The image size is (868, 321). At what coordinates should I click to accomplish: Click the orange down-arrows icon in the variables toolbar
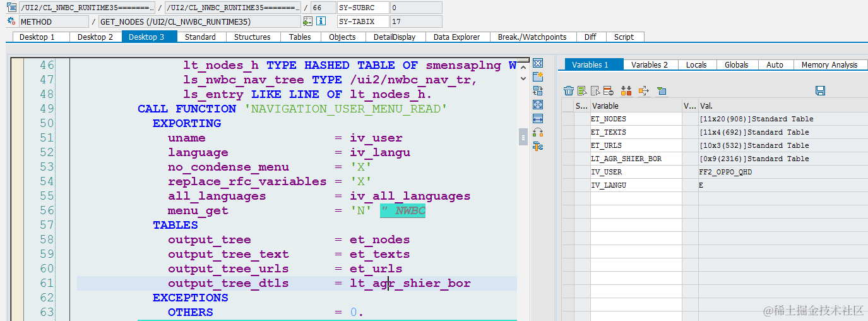click(x=626, y=91)
